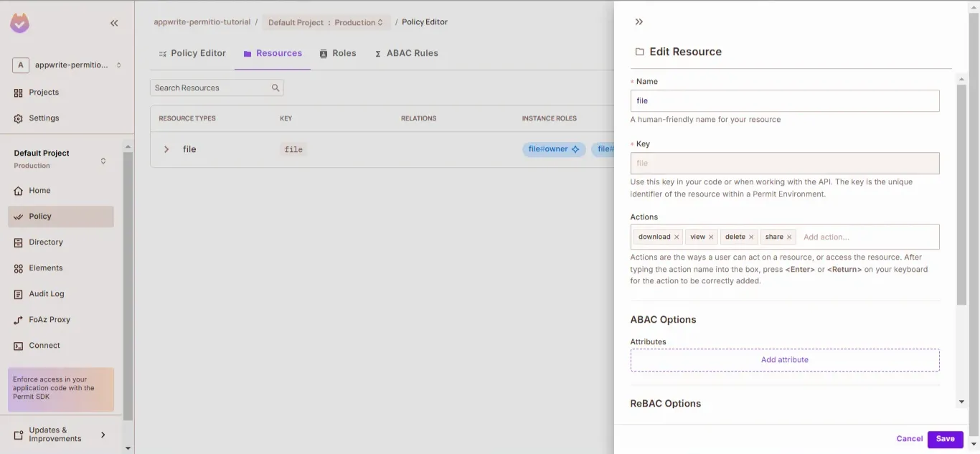The width and height of the screenshot is (980, 454).
Task: Click the Edit Resource panel scrollbar
Action: click(x=961, y=194)
